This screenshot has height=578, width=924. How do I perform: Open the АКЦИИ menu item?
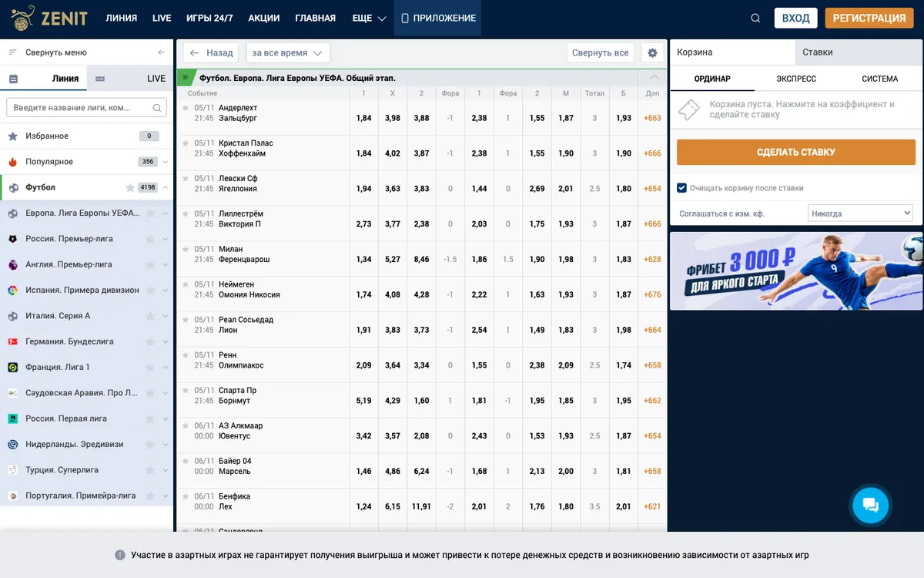tap(264, 18)
